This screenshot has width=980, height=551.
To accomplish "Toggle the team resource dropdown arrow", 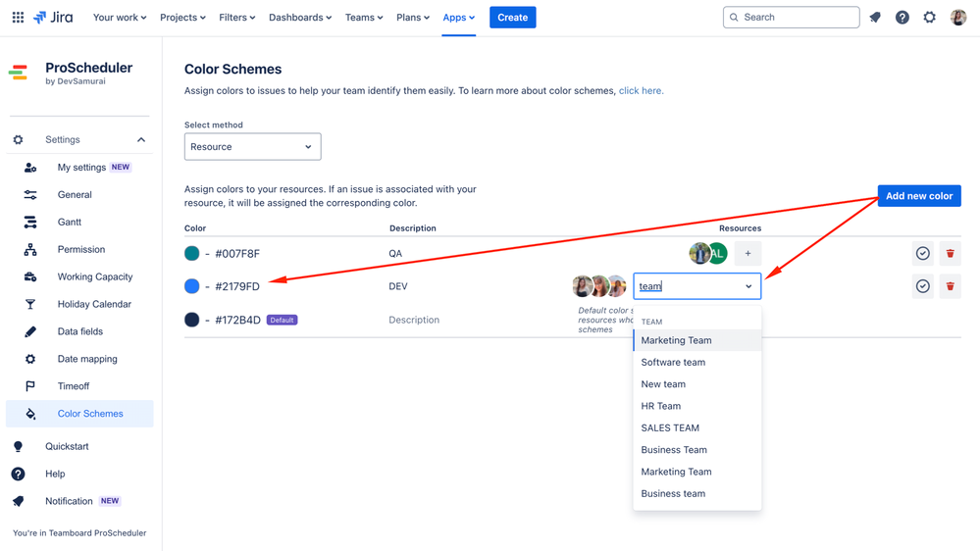I will tap(748, 286).
